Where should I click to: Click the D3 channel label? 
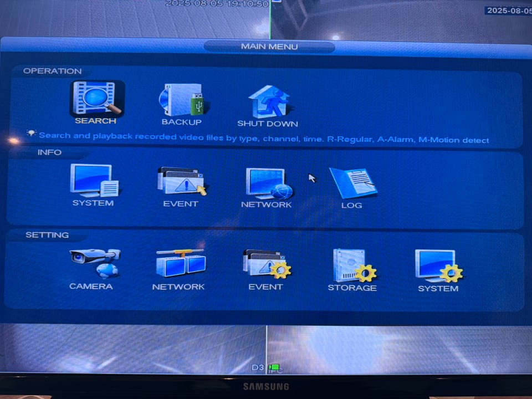258,367
